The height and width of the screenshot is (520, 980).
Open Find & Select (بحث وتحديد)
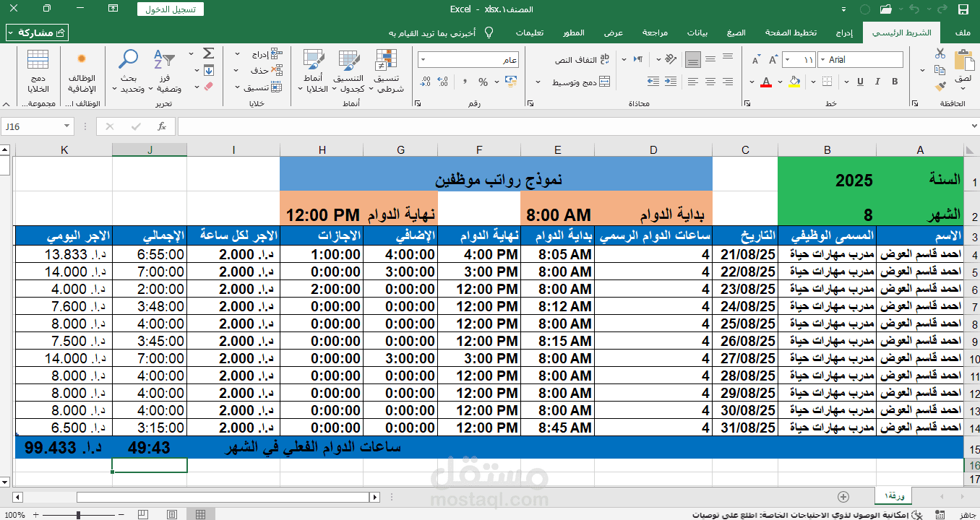point(129,71)
